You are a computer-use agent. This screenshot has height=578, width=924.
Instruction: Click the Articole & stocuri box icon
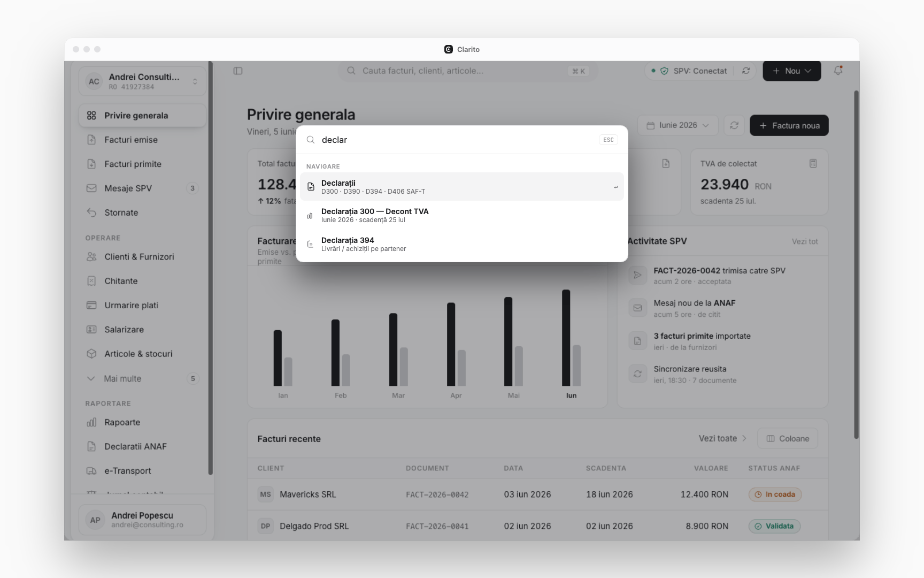coord(91,354)
